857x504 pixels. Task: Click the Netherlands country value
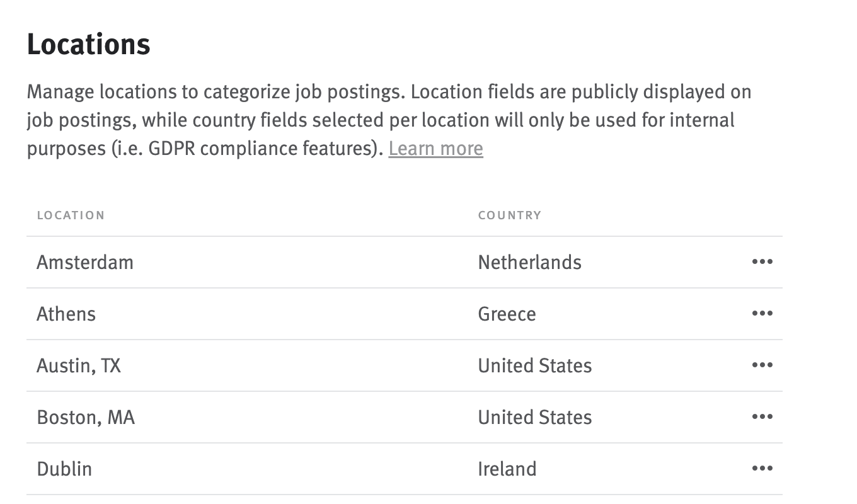point(529,262)
